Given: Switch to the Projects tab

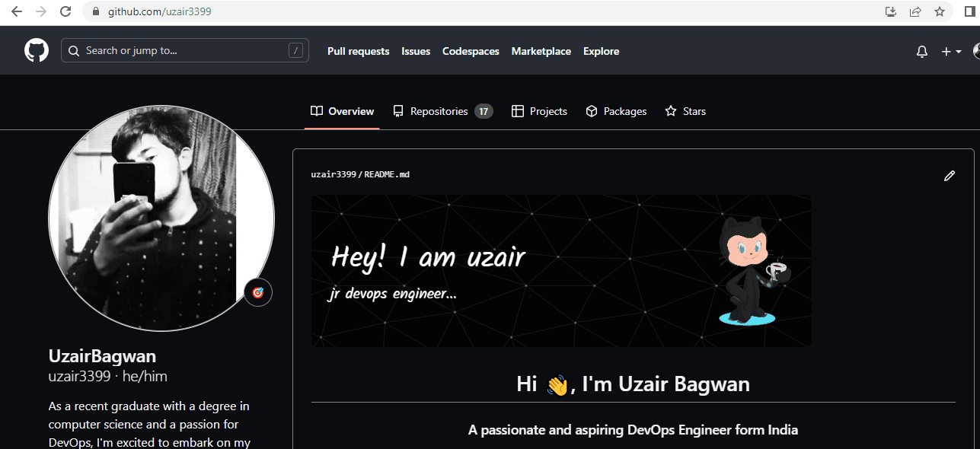Looking at the screenshot, I should pyautogui.click(x=539, y=111).
